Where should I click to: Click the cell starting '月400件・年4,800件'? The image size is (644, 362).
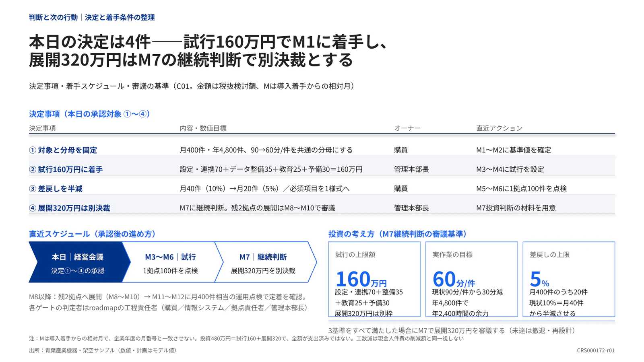[x=266, y=150]
